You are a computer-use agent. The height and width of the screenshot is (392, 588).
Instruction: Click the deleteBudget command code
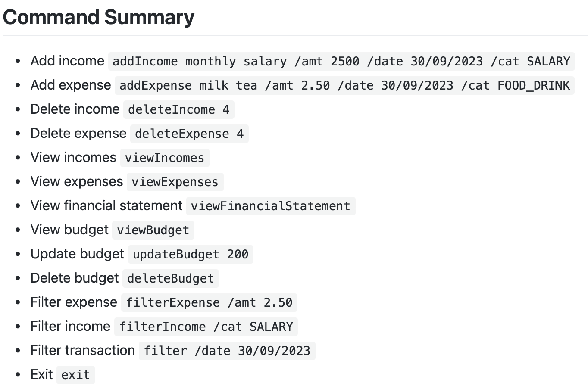171,278
